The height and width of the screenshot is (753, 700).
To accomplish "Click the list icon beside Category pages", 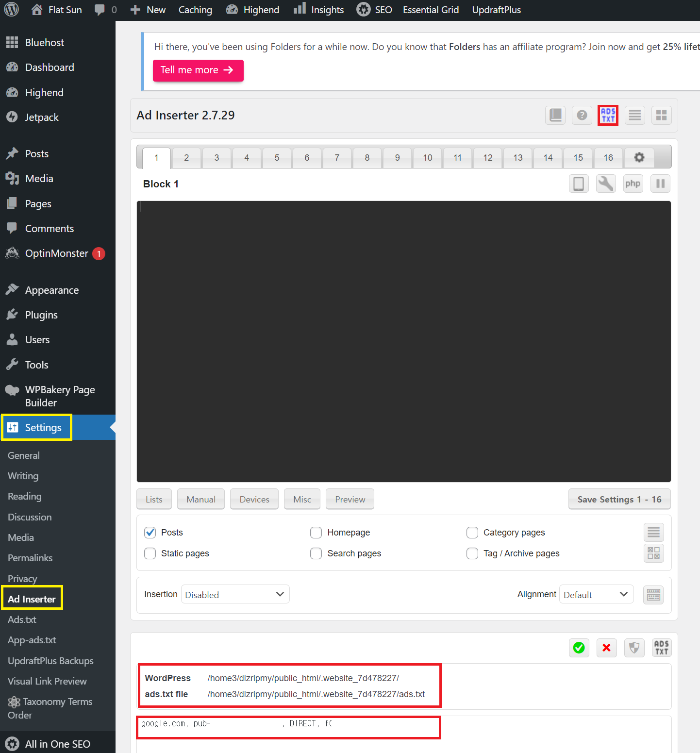I will point(654,533).
